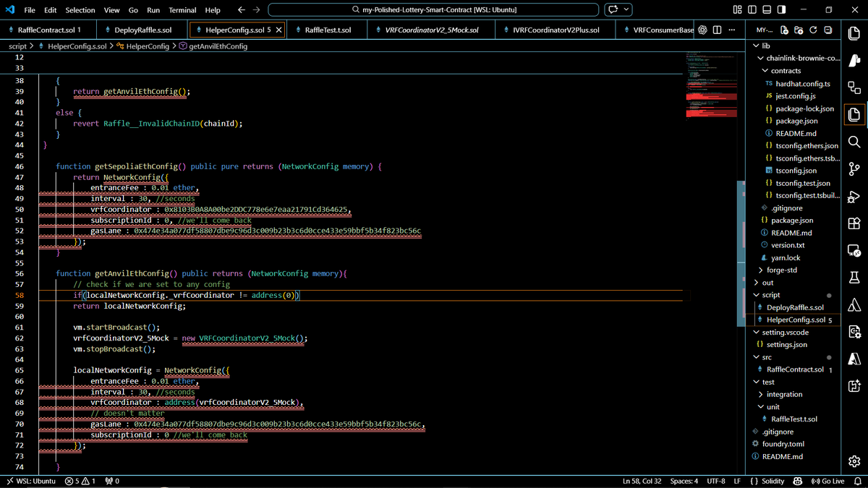
Task: Click the ChatGPT icon in editor toolbar
Action: click(x=702, y=30)
